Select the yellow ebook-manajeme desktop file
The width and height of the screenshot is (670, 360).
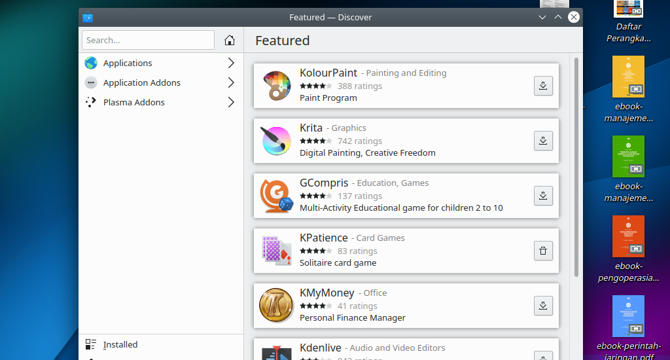629,89
